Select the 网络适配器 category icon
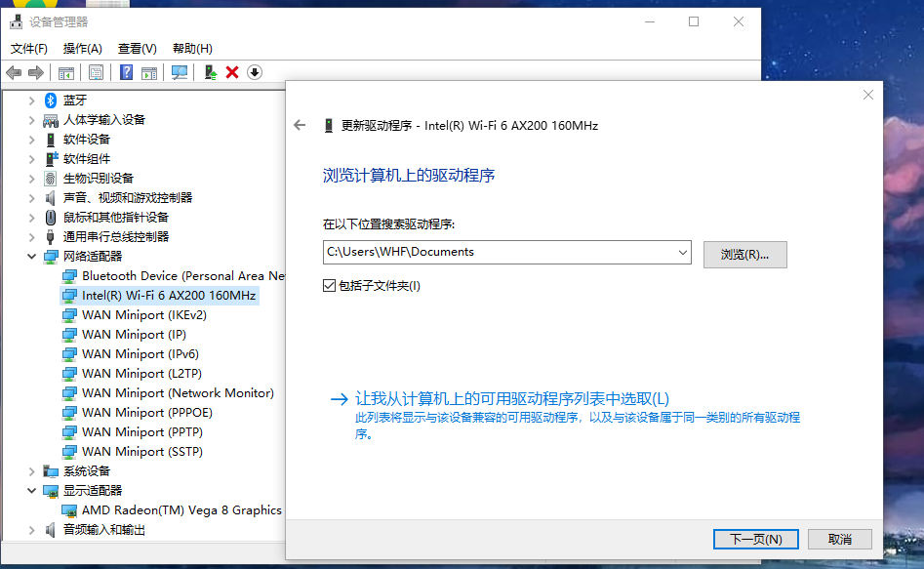This screenshot has height=569, width=924. [51, 257]
